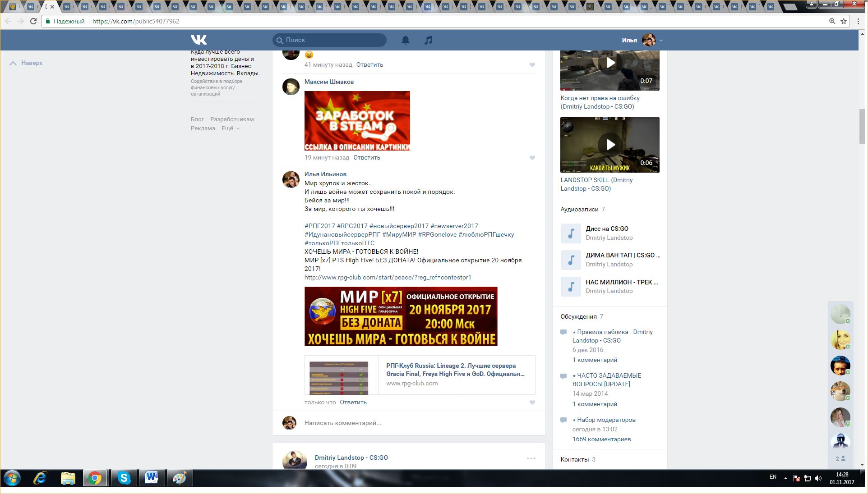Play audio НАС МИЛЛИОН - ТРЕК
Image resolution: width=868 pixels, height=494 pixels.
571,287
